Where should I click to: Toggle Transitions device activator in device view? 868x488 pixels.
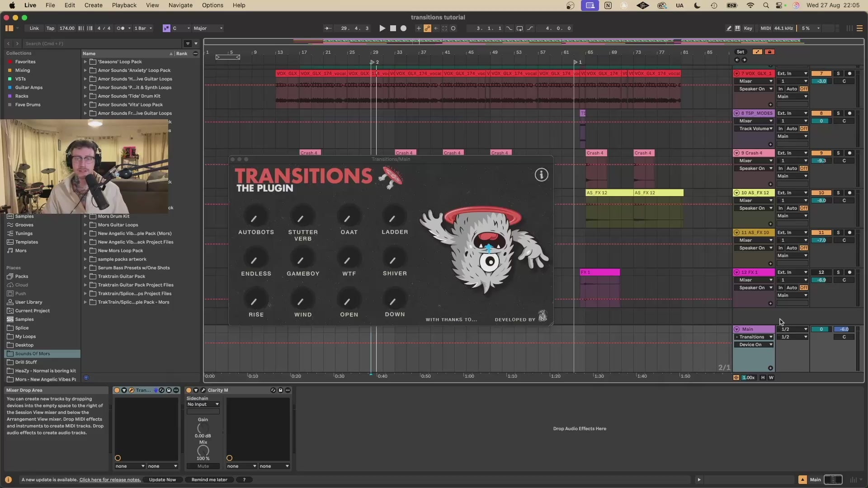tap(117, 390)
